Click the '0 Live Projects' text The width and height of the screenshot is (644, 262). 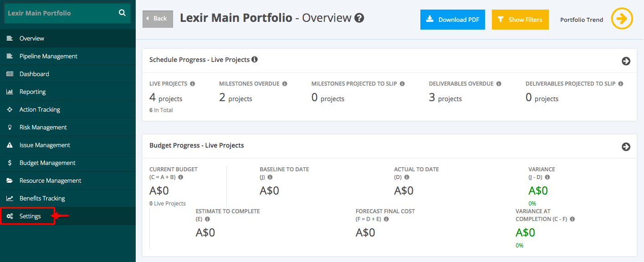point(168,204)
